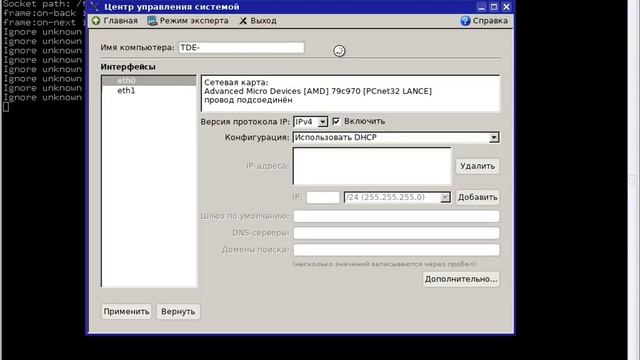Choose Выход in the toolbar
Screen dimensions: 640x360
[258, 21]
